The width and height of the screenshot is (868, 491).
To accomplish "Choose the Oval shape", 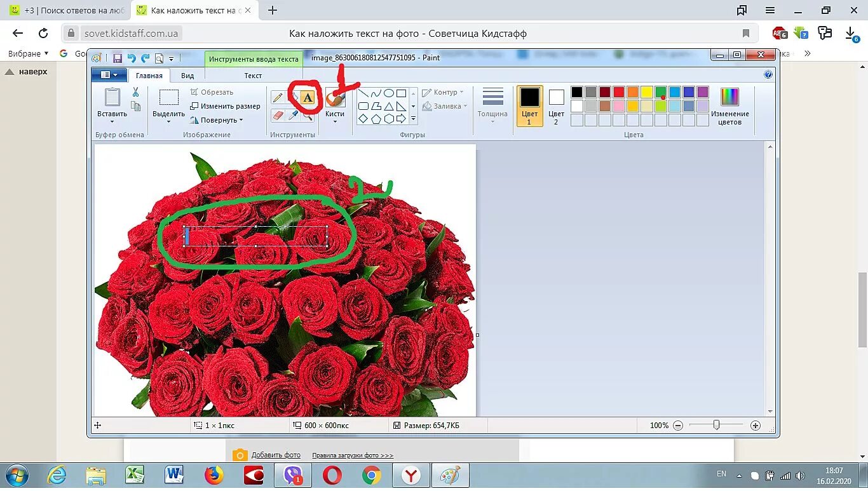I will [x=389, y=93].
